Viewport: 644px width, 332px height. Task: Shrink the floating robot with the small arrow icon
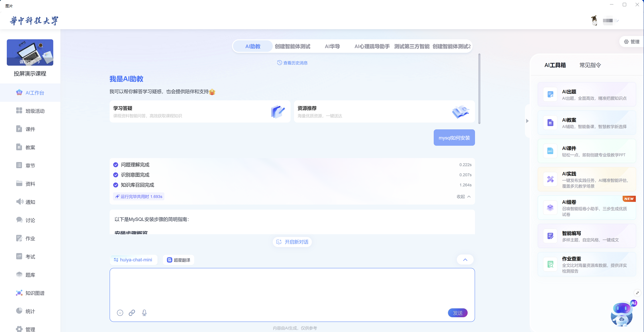637,293
